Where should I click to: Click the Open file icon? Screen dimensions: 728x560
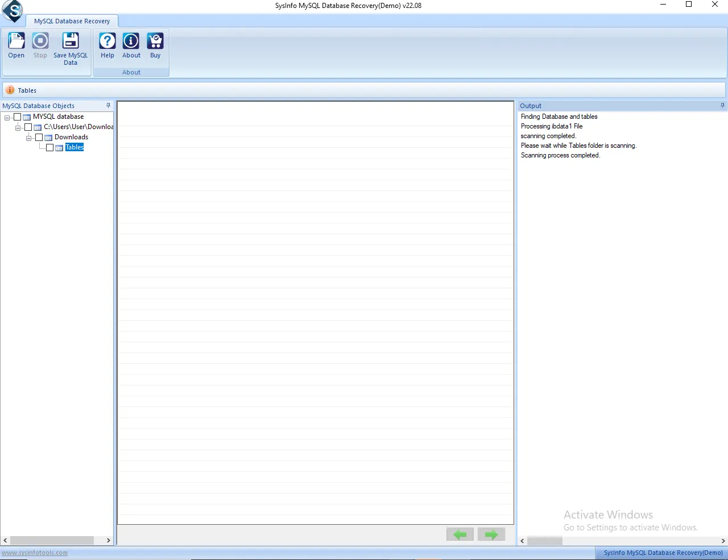coord(16,41)
